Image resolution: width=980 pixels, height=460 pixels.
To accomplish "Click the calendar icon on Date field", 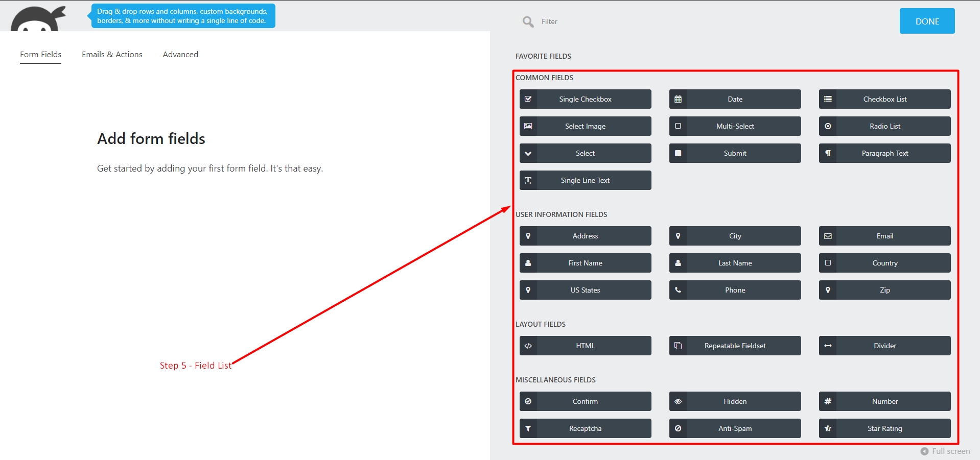I will (x=678, y=99).
